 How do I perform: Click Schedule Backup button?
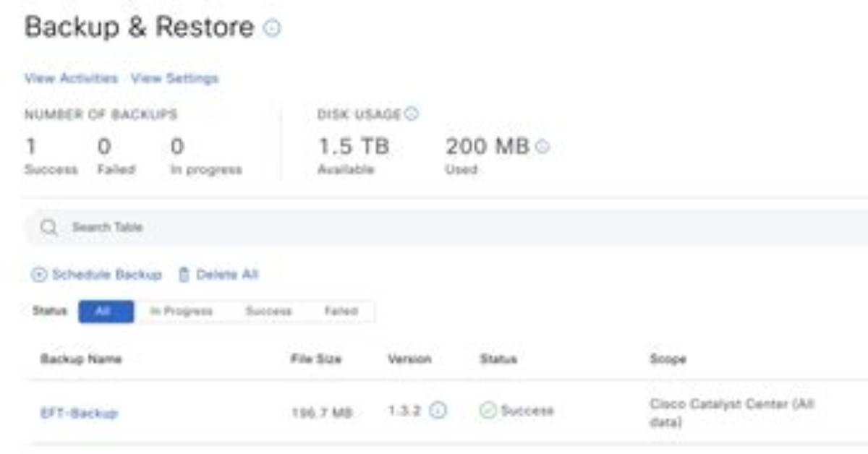[x=96, y=275]
